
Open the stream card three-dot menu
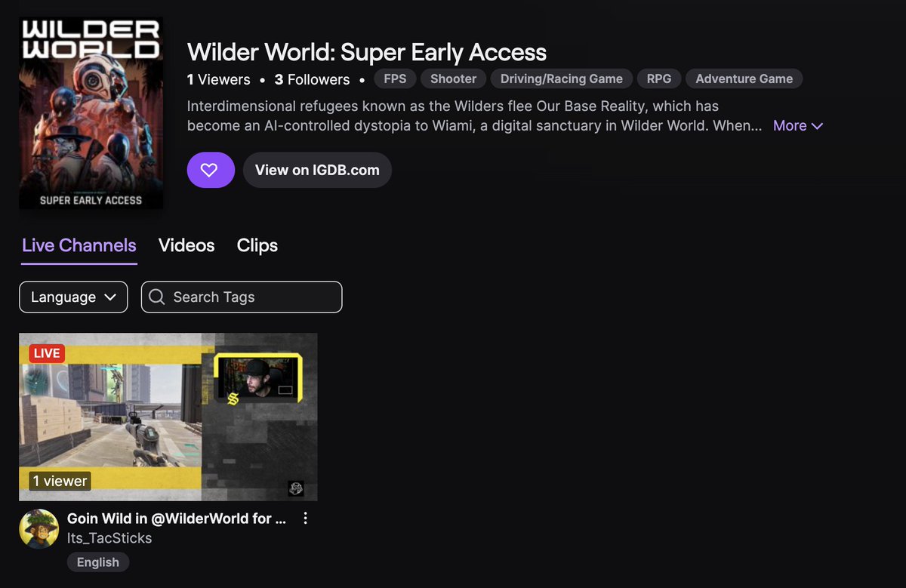coord(305,519)
